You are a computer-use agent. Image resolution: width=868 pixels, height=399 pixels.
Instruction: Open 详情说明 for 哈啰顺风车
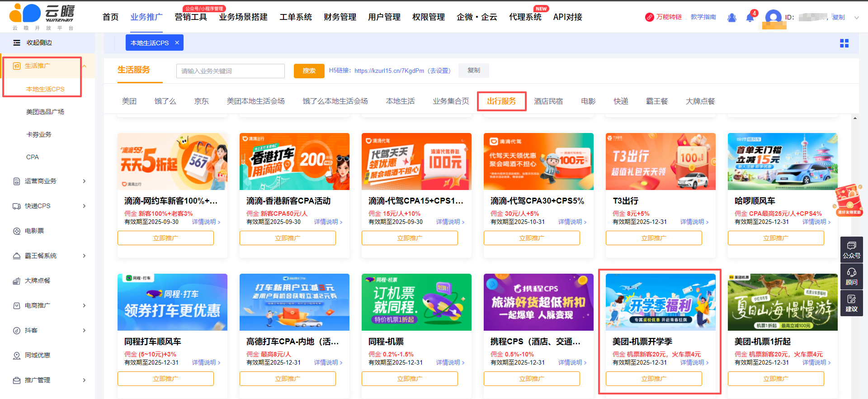[816, 222]
